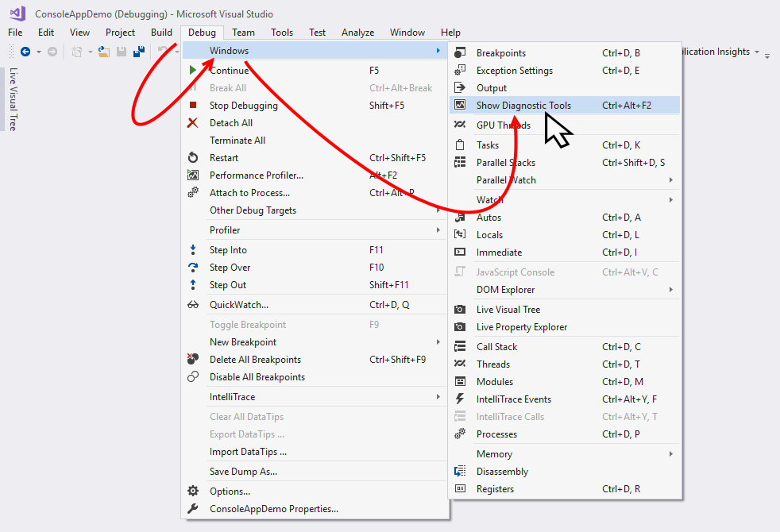The height and width of the screenshot is (532, 780).
Task: Click the Step Over curved arrow icon
Action: [x=193, y=268]
